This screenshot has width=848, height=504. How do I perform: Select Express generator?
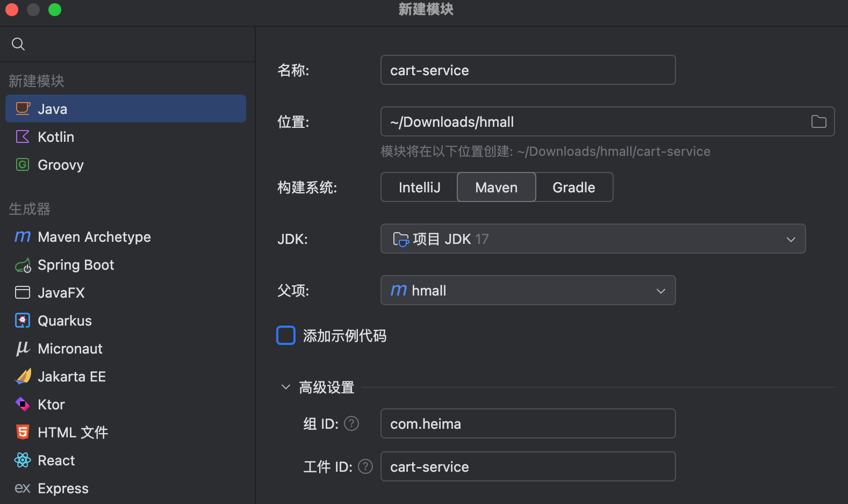[x=126, y=488]
